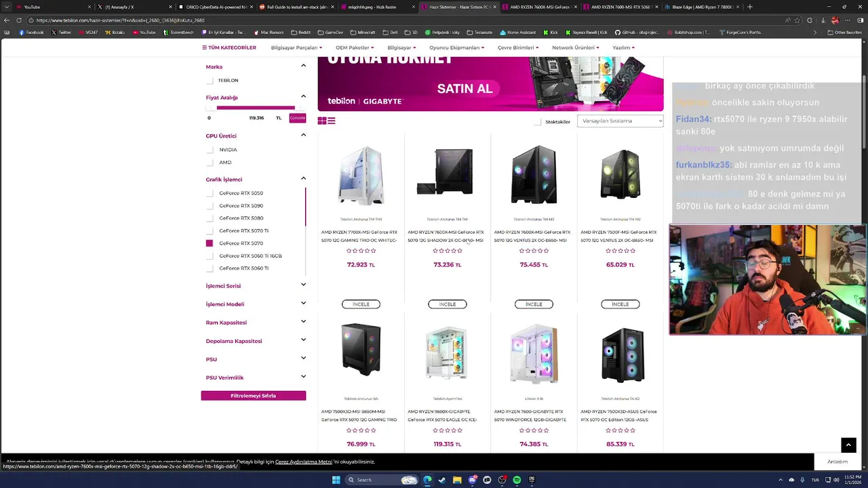This screenshot has height=488, width=868.
Task: Open the new browser tab button
Action: (749, 7)
